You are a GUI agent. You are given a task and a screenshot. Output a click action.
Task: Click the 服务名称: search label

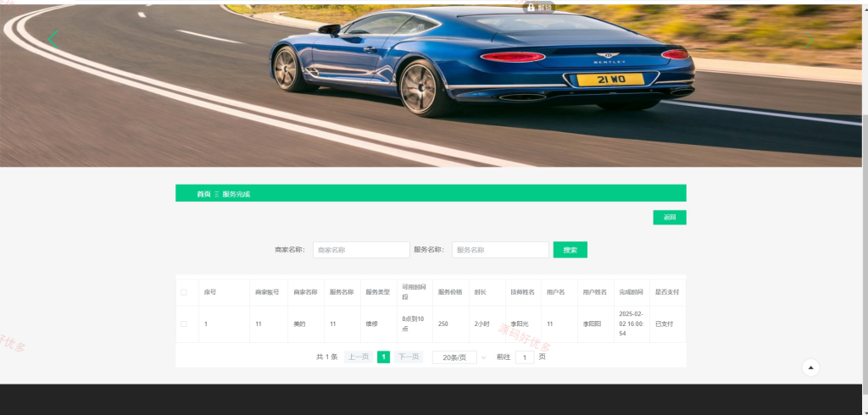click(429, 250)
